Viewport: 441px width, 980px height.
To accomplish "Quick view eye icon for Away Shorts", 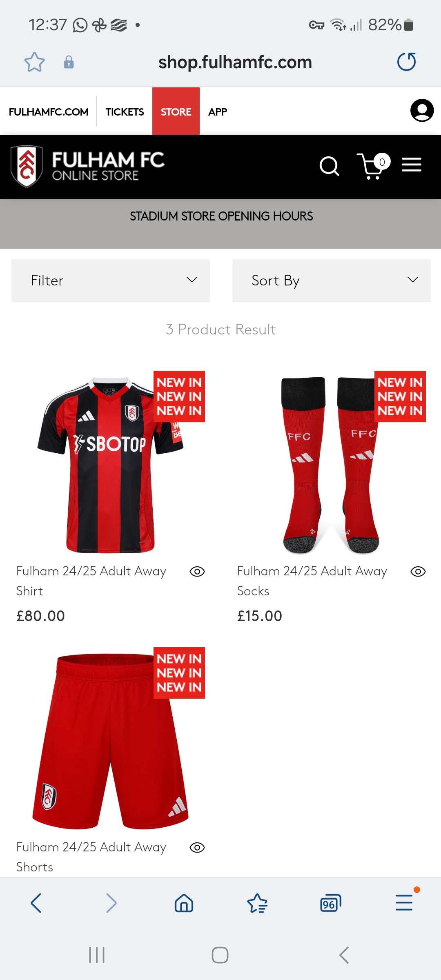I will click(197, 848).
